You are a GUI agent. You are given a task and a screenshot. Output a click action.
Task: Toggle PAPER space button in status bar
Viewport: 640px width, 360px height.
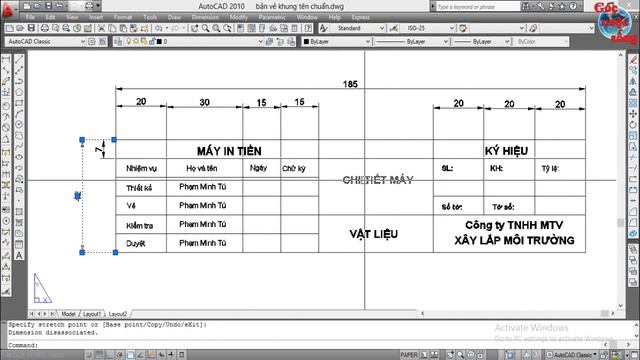[x=409, y=355]
